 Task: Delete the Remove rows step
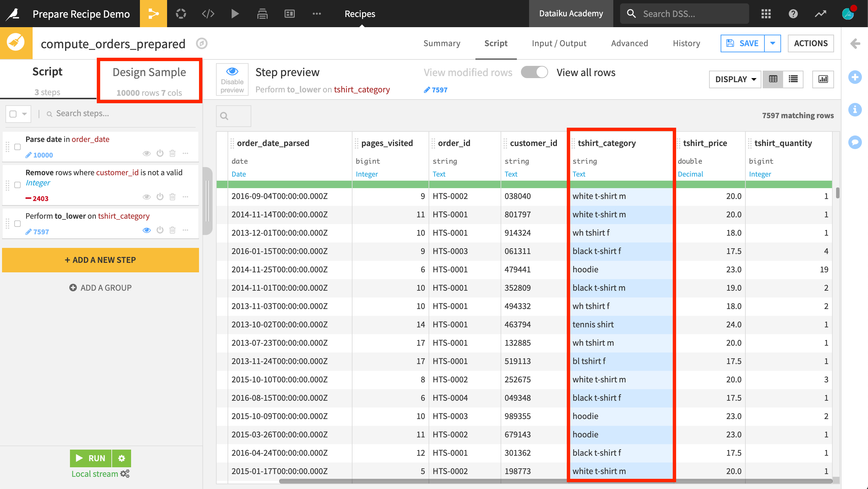[x=173, y=197]
